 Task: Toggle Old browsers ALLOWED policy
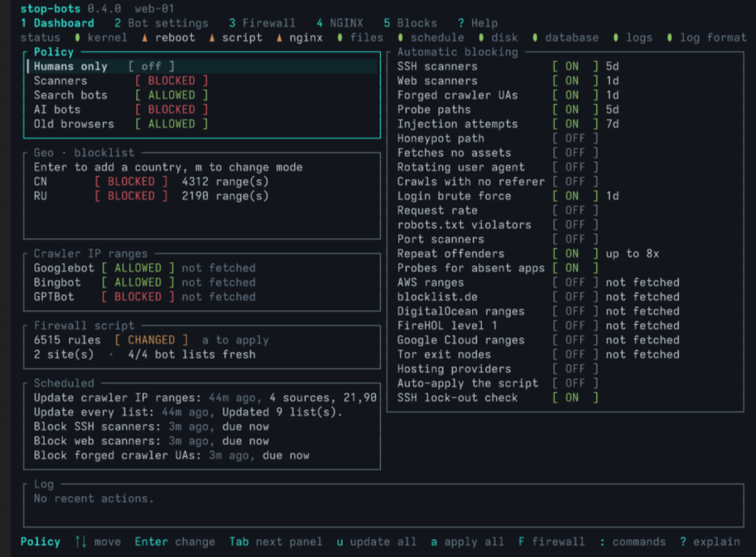coord(171,125)
